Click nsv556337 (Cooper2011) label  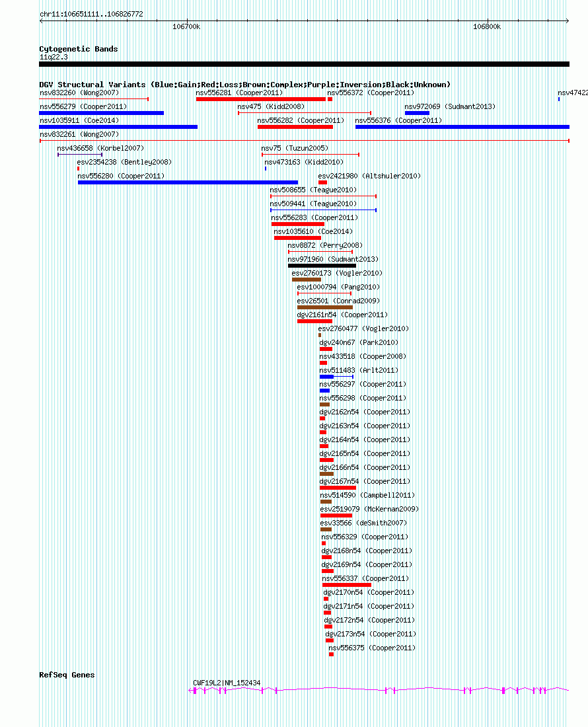(365, 580)
